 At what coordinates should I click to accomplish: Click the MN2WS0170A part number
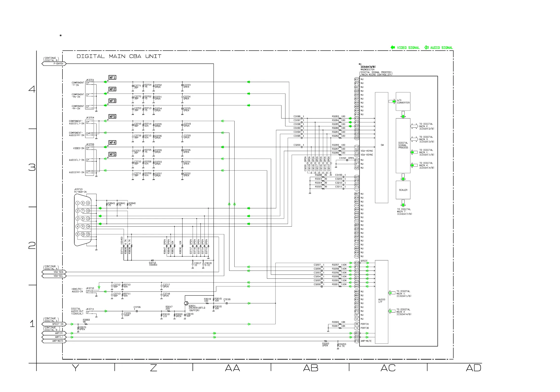[367, 70]
